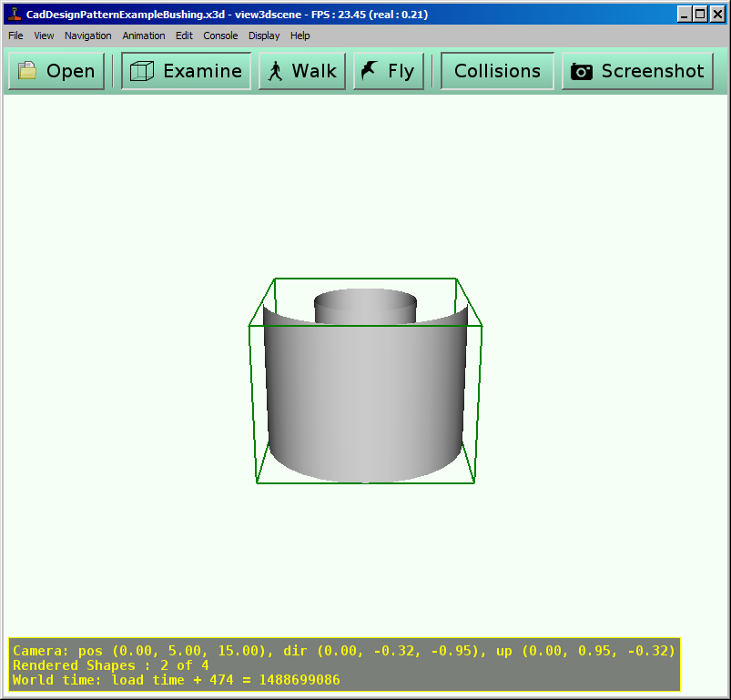Open the File menu
This screenshot has height=700, width=731.
[15, 36]
